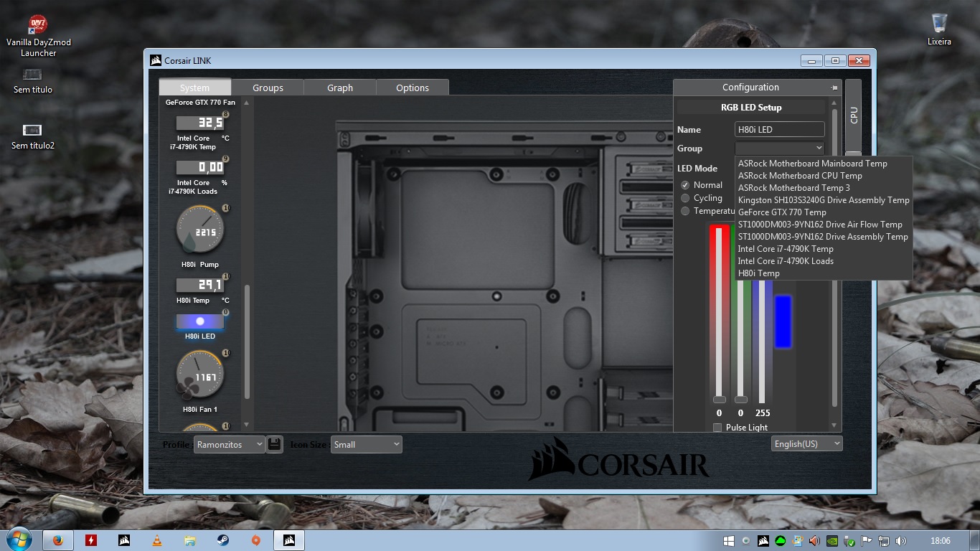
Task: Click the green channel slider handle
Action: 741,400
